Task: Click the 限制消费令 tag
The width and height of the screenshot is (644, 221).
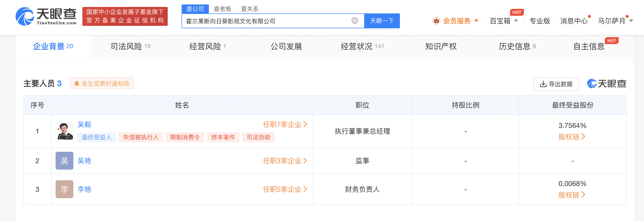Action: pyautogui.click(x=185, y=137)
